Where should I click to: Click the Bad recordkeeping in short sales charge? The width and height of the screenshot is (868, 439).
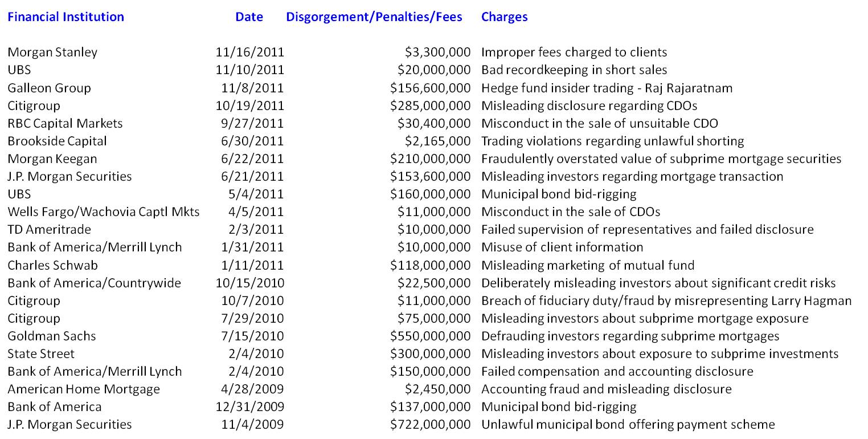click(574, 70)
